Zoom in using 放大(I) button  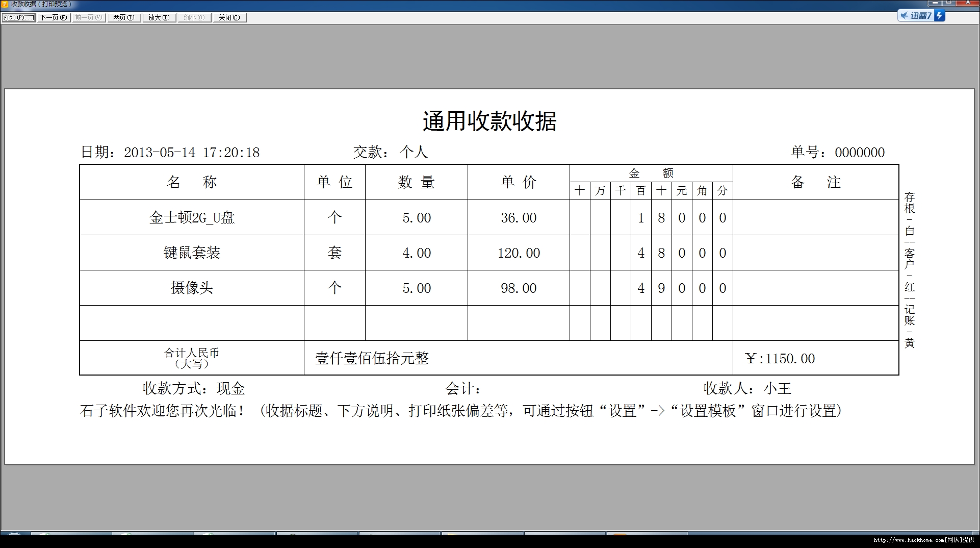[x=159, y=17]
